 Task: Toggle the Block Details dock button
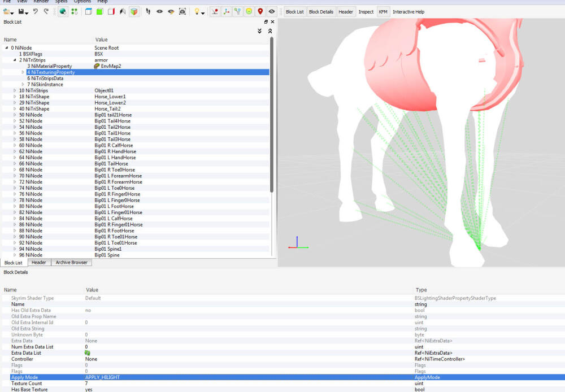(x=321, y=12)
